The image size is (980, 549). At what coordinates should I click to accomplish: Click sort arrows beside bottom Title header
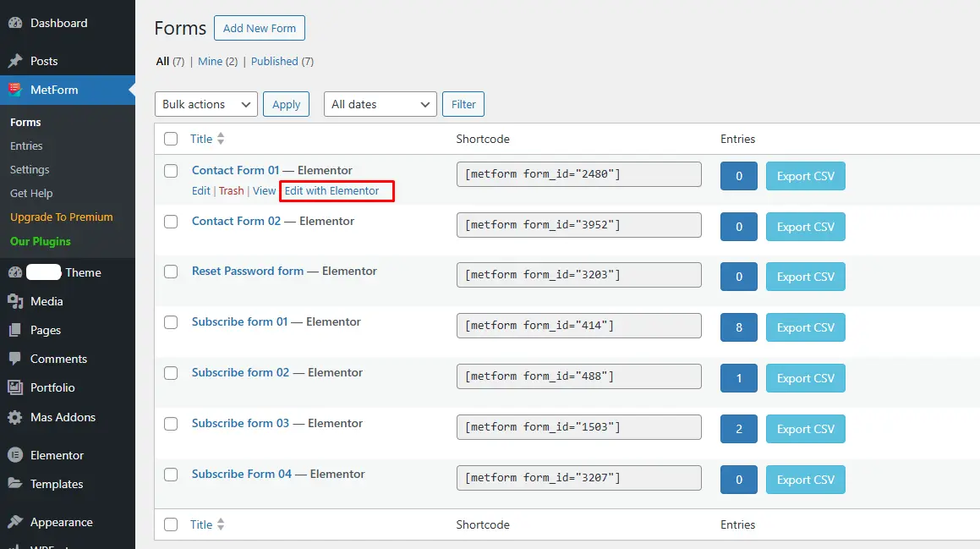pyautogui.click(x=221, y=524)
